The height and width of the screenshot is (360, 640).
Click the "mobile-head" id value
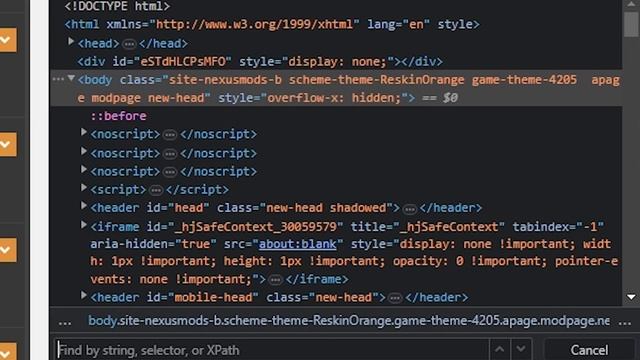pyautogui.click(x=213, y=297)
